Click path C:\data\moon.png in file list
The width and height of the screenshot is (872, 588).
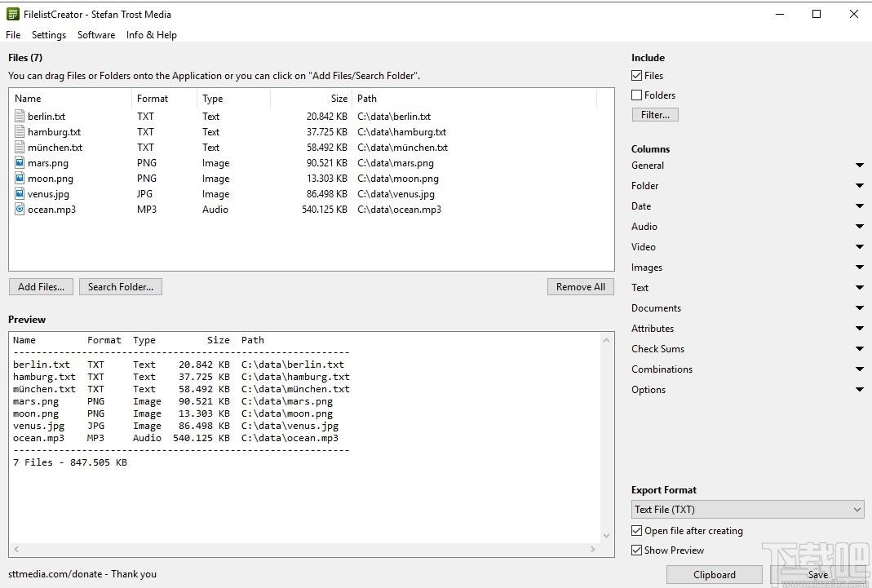[x=397, y=179]
